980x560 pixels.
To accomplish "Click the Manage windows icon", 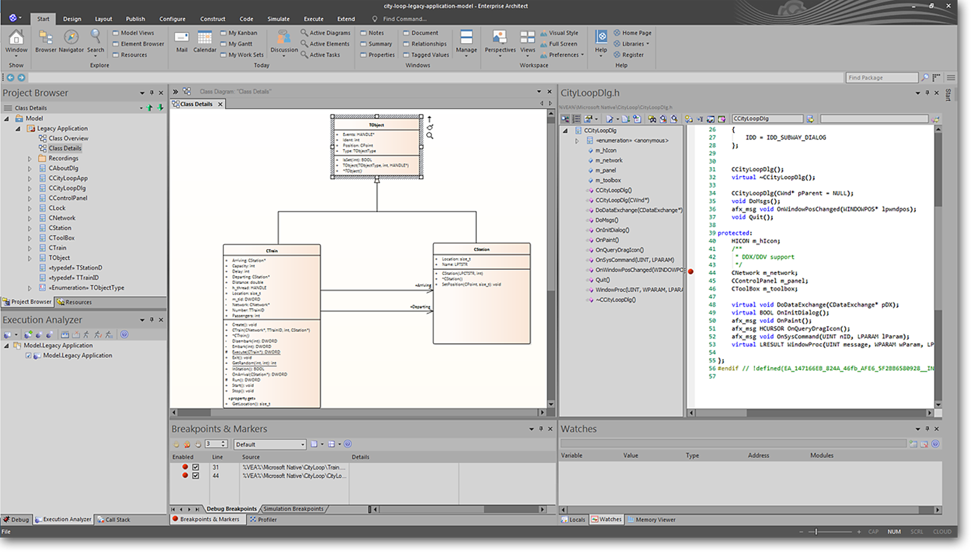I will (x=466, y=37).
